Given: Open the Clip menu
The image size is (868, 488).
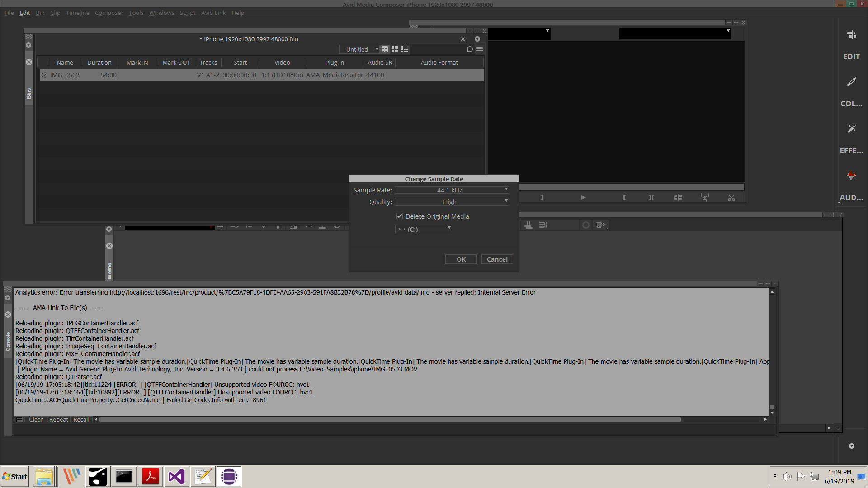Looking at the screenshot, I should 55,13.
